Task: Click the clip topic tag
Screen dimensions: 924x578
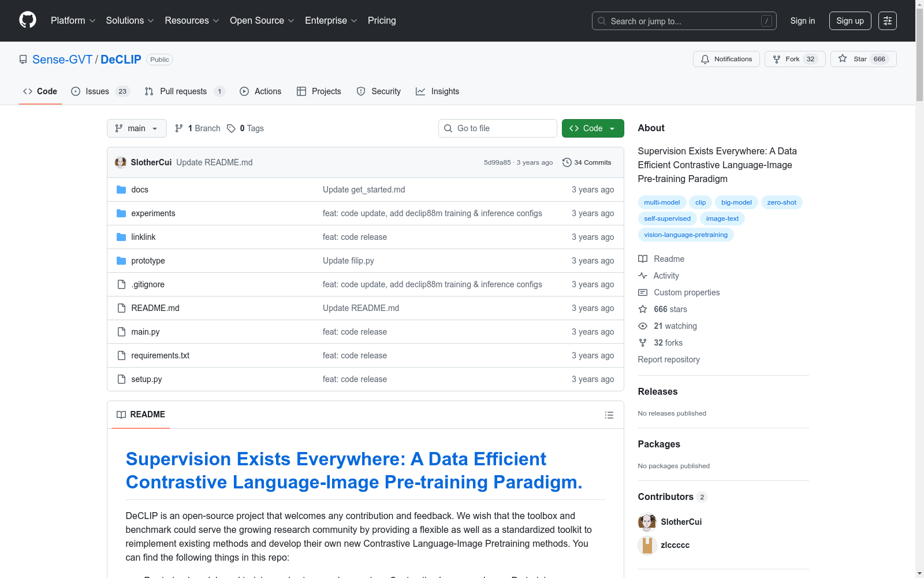Action: 701,202
